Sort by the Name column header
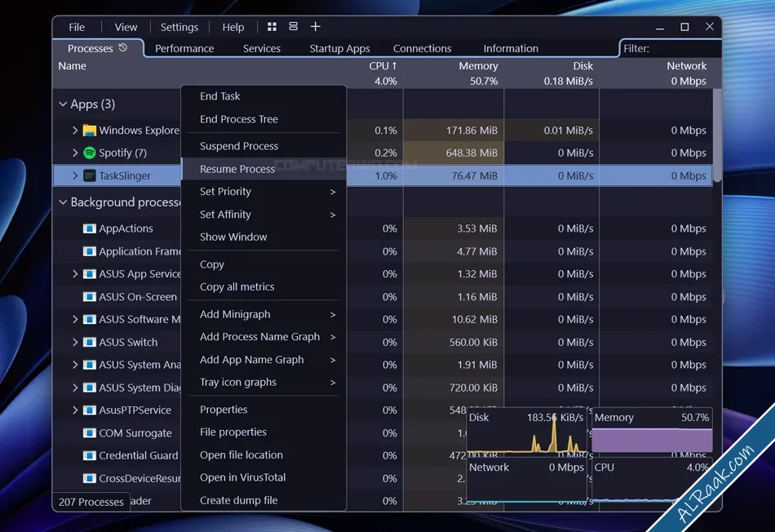Image resolution: width=775 pixels, height=532 pixels. coord(72,66)
